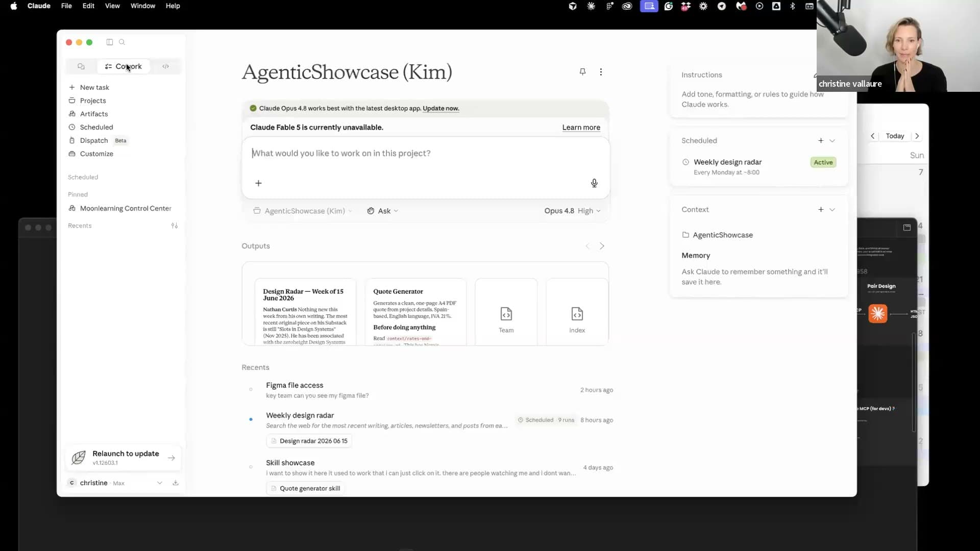980x551 pixels.
Task: Switch to the Code tab icon
Action: [x=165, y=66]
